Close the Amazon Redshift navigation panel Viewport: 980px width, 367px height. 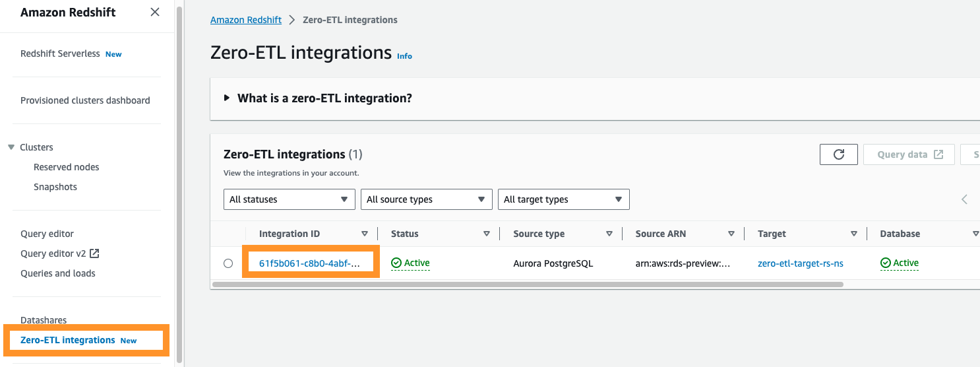tap(155, 12)
